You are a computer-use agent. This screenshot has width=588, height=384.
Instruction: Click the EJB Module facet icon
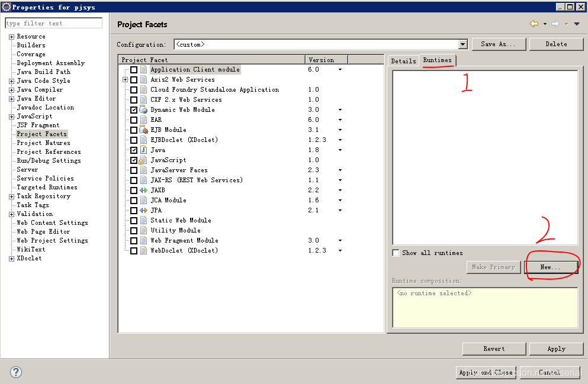click(x=143, y=130)
